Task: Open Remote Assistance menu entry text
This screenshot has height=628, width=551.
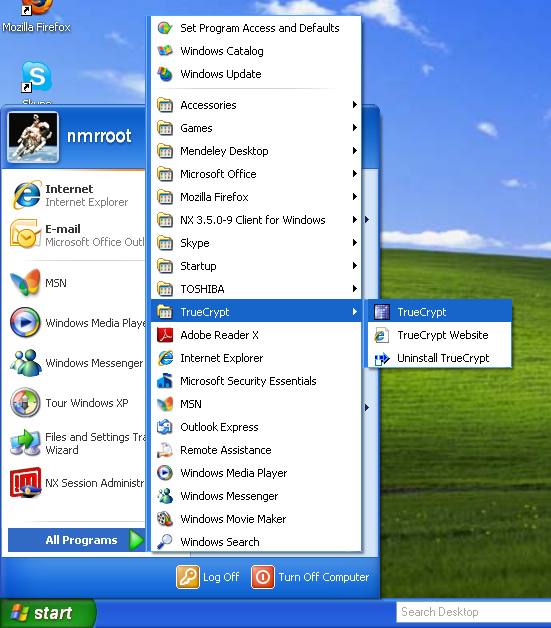Action: (x=226, y=450)
